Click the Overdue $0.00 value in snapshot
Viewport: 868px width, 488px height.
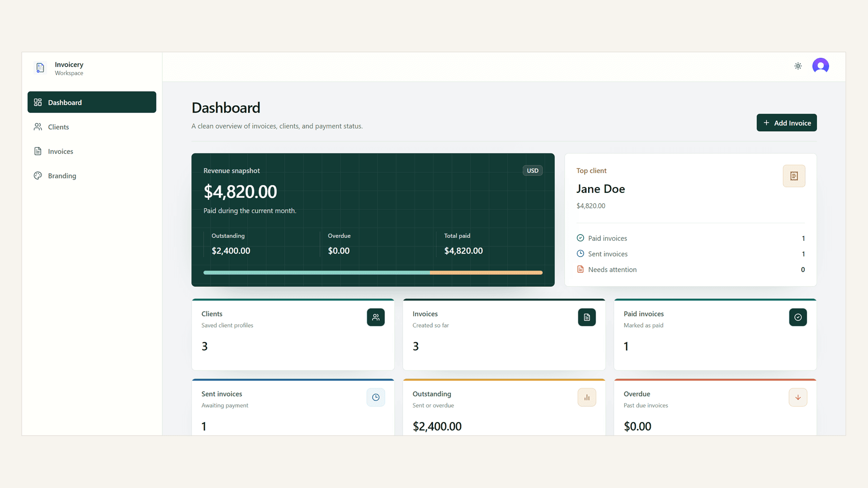click(x=339, y=251)
